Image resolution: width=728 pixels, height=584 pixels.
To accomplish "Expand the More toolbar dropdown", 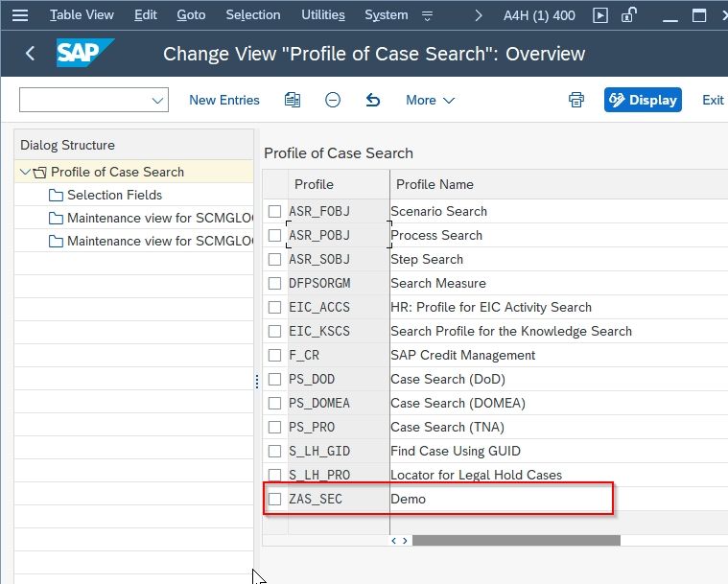I will pos(430,101).
